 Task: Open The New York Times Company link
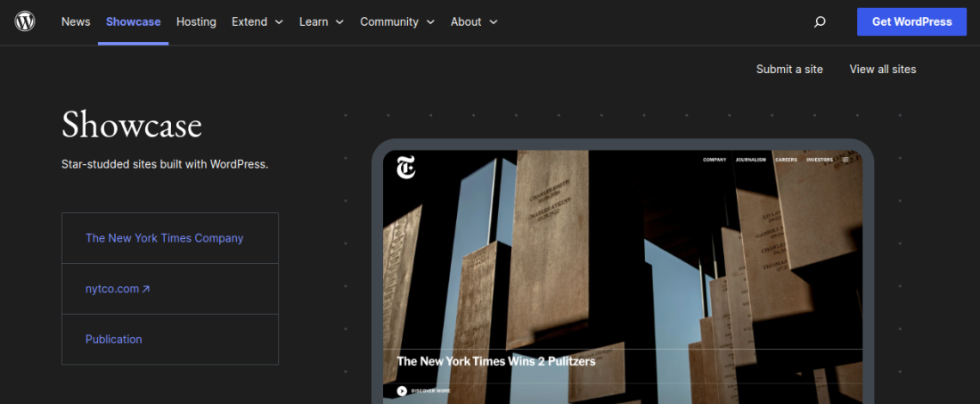tap(165, 238)
